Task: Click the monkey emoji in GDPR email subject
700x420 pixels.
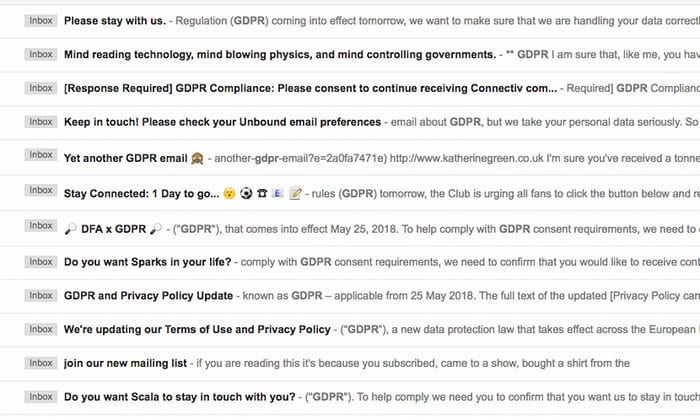Action: [x=197, y=158]
